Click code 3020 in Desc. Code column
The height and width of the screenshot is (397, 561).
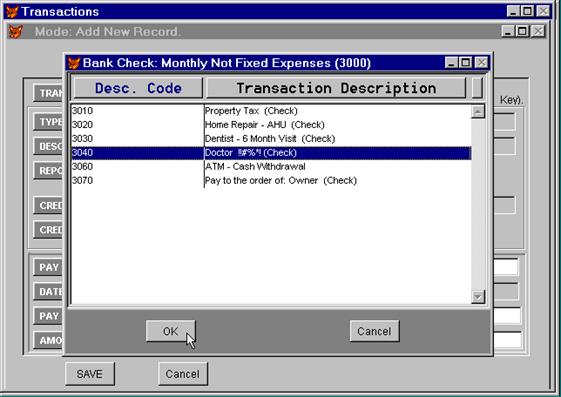pos(82,125)
